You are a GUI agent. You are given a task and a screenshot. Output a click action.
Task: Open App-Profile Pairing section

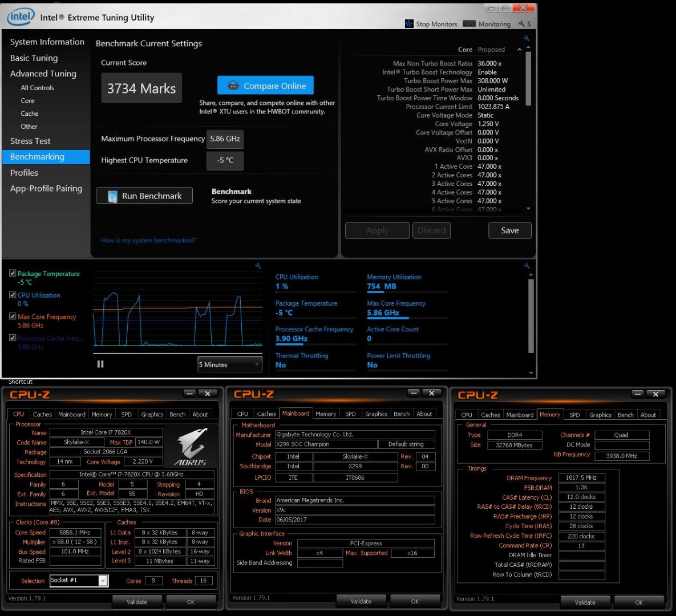pyautogui.click(x=46, y=188)
